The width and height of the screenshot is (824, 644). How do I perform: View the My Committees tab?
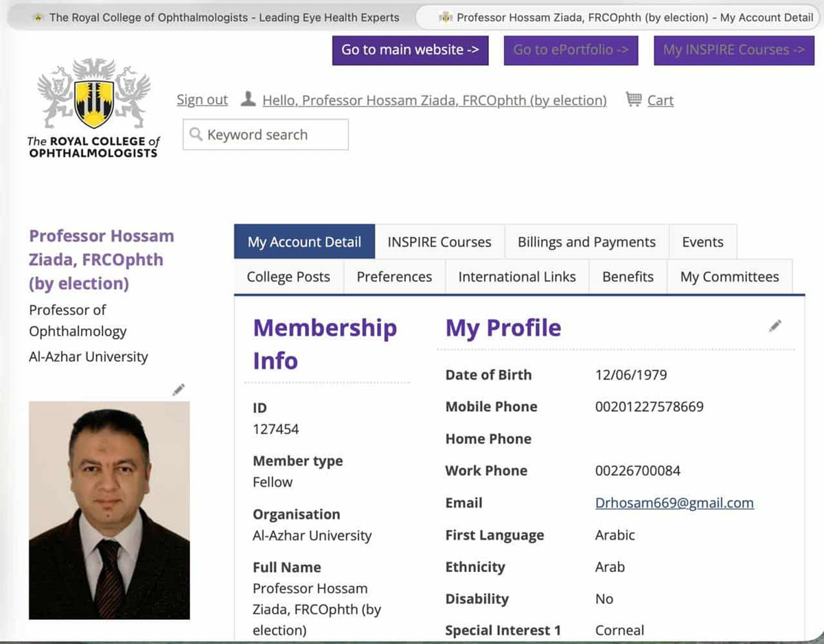(729, 277)
